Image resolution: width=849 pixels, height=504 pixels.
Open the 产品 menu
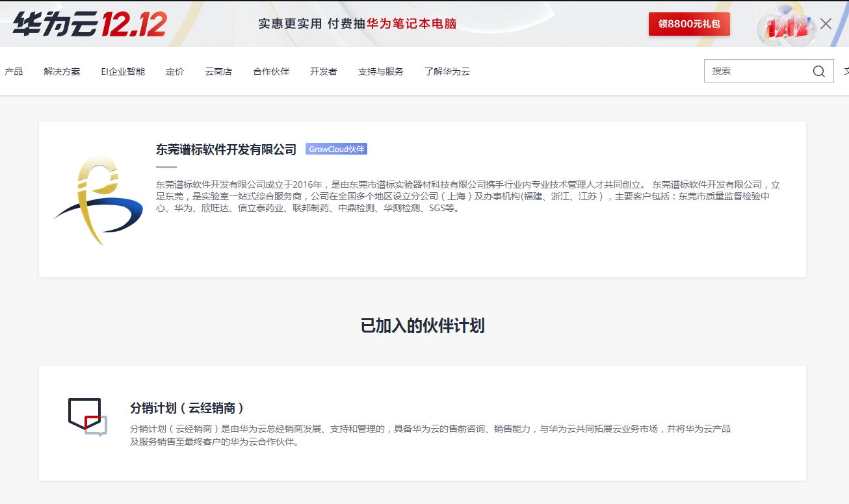[x=14, y=71]
